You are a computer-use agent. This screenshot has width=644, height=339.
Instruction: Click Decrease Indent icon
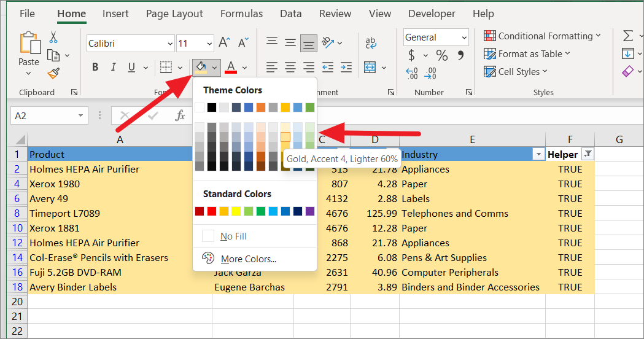coord(328,68)
